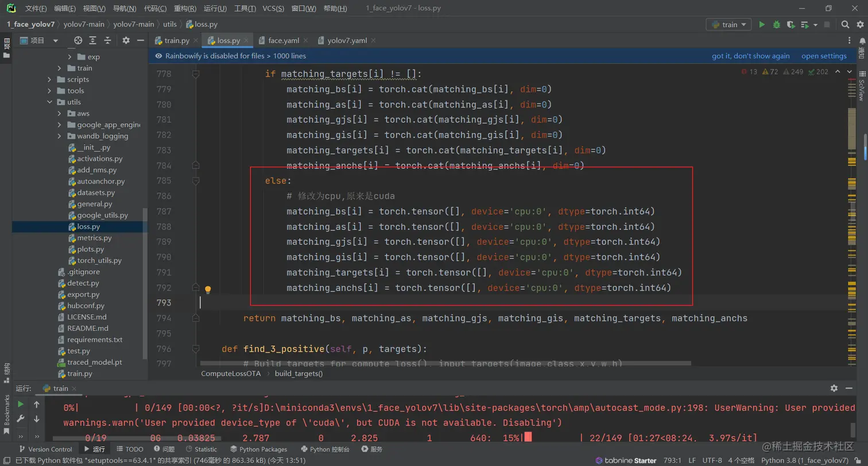The image size is (868, 466).
Task: Click the 'open settings' link
Action: click(824, 56)
